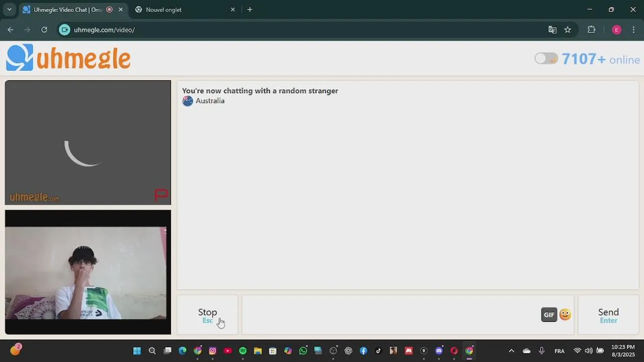View site info camera icon in address bar
The height and width of the screenshot is (362, 644).
click(x=64, y=30)
